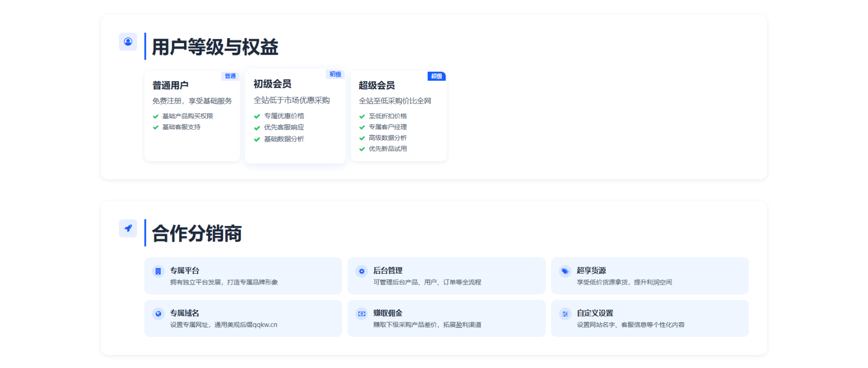
Task: Click the blue 超级 badge
Action: pyautogui.click(x=437, y=76)
